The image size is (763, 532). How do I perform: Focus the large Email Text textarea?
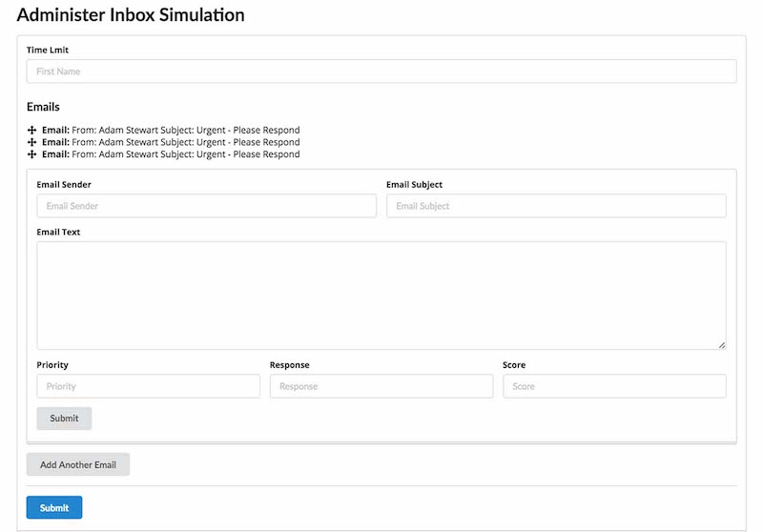pyautogui.click(x=381, y=296)
